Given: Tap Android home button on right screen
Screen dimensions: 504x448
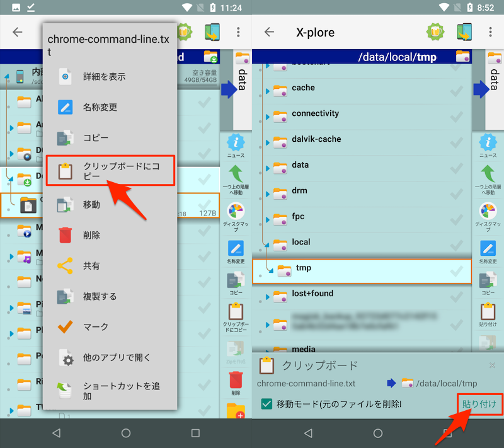Looking at the screenshot, I should click(x=377, y=434).
